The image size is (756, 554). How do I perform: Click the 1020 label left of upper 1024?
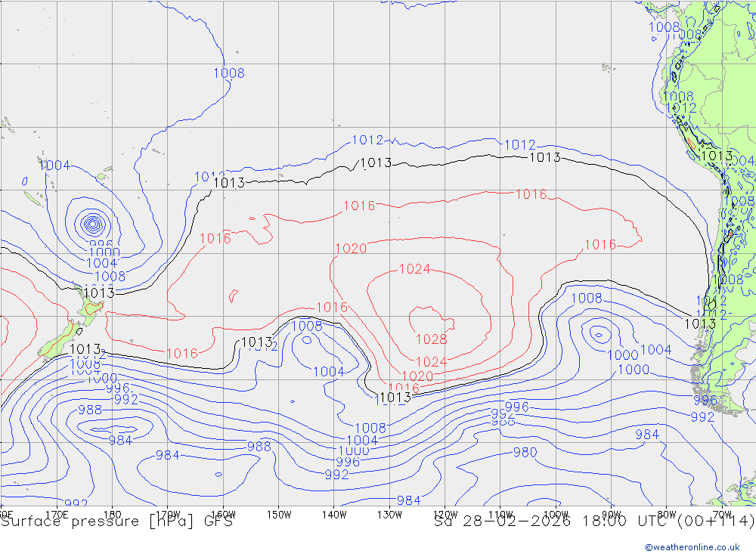(x=351, y=249)
